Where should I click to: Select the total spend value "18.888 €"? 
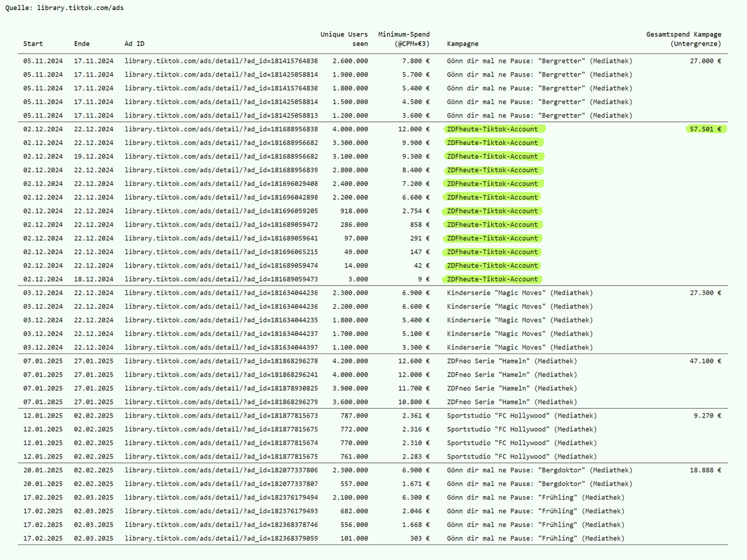point(706,470)
